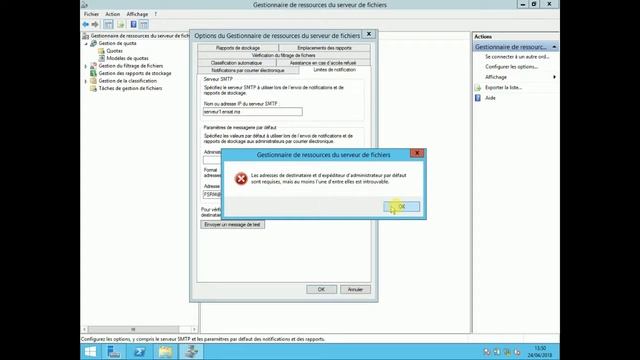Click the Forward arrow in the toolbar
The height and width of the screenshot is (360, 640).
95,24
